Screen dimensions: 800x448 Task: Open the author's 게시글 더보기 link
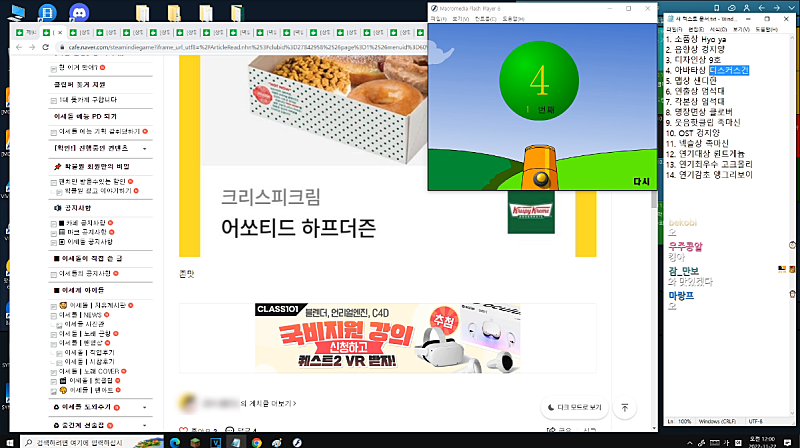pos(268,403)
